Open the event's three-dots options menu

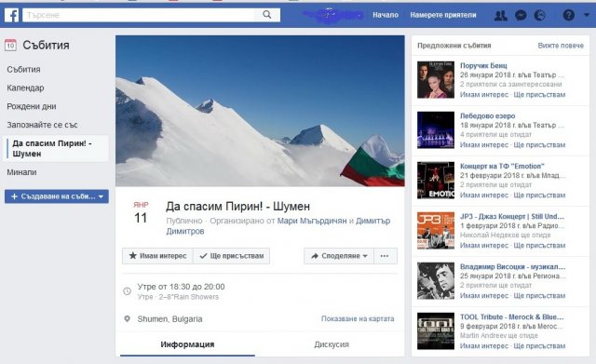(x=386, y=256)
